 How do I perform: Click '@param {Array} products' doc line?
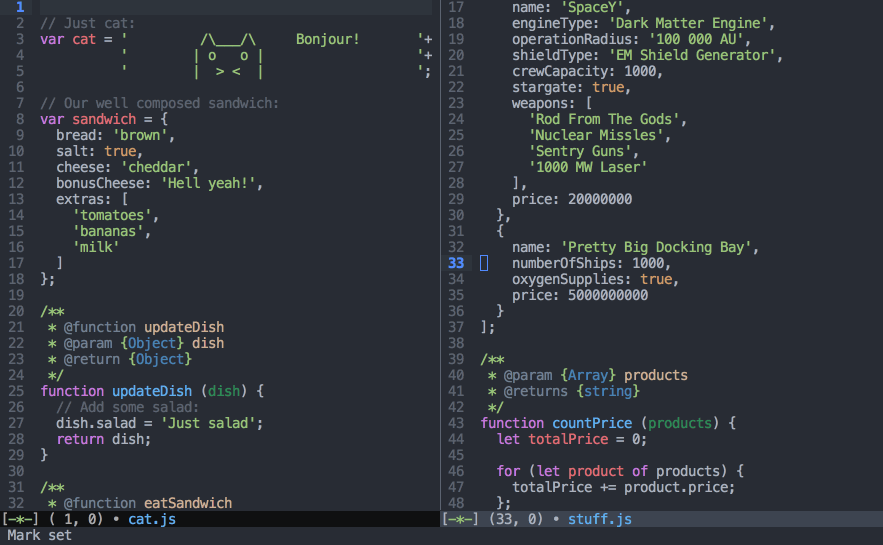tap(587, 376)
